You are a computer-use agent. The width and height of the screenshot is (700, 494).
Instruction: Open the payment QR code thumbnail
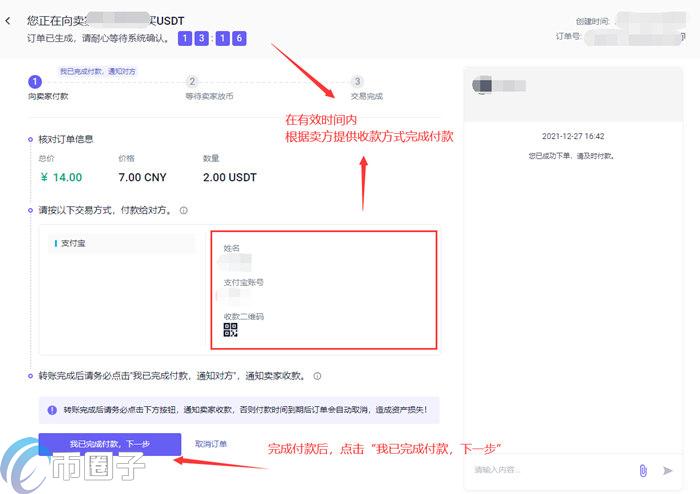click(230, 330)
